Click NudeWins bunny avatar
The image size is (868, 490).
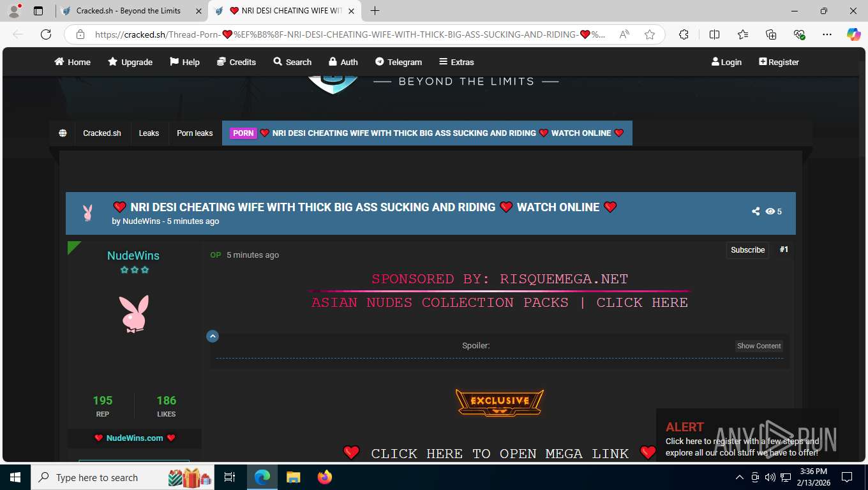pyautogui.click(x=134, y=313)
